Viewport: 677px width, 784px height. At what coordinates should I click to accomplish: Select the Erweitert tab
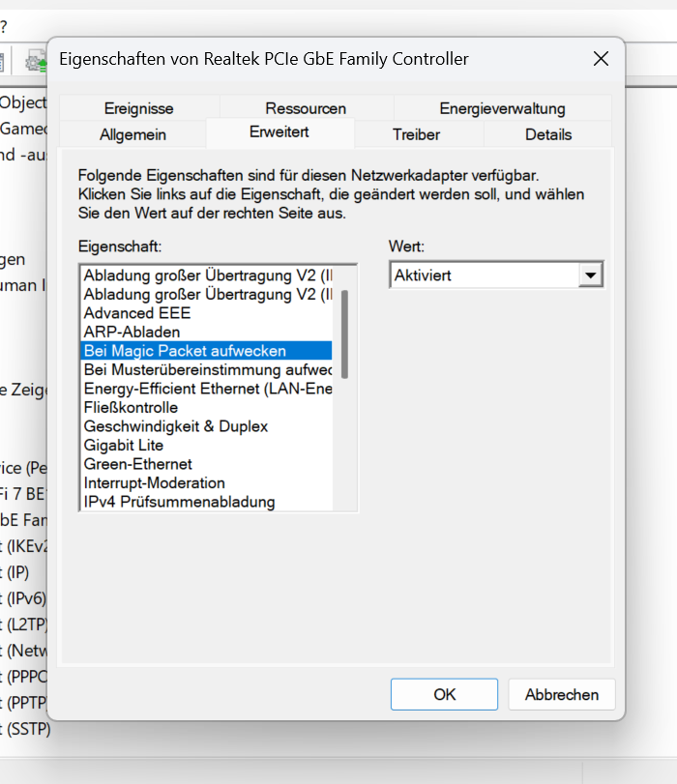[x=280, y=132]
